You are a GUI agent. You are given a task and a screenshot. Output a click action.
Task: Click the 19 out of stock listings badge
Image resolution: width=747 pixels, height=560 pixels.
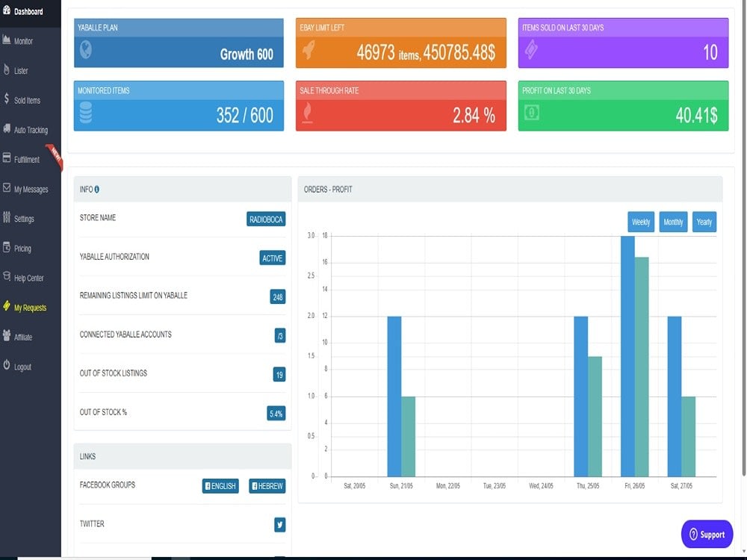(279, 375)
